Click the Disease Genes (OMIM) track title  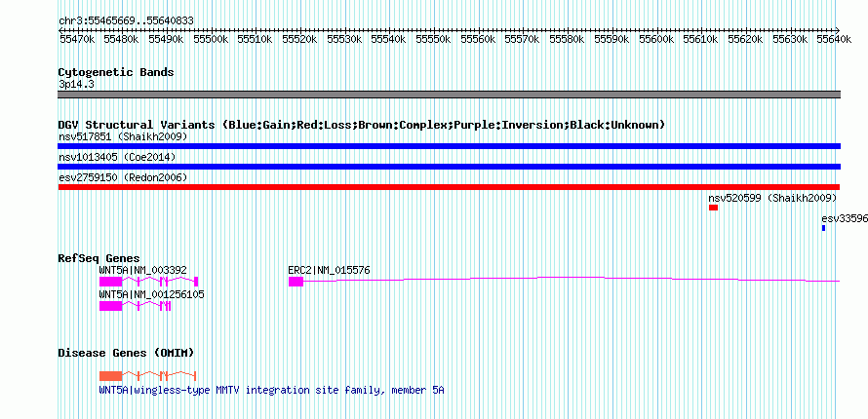pyautogui.click(x=126, y=353)
